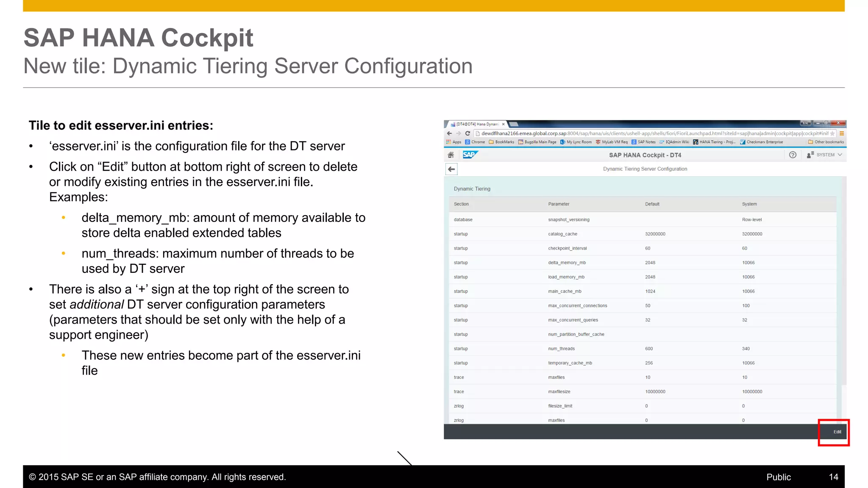The image size is (868, 488).
Task: Reload the page with refresh icon
Action: click(468, 133)
